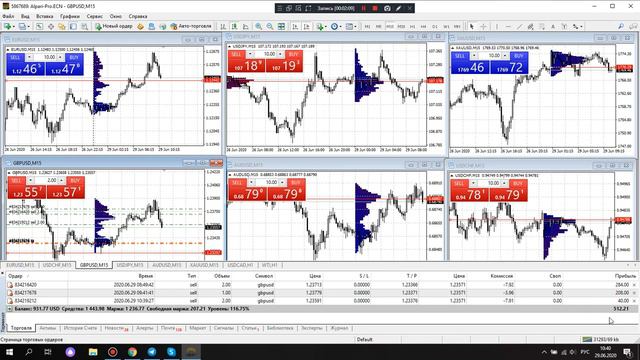Switch to the EURUSD,M15 chart tab
The width and height of the screenshot is (640, 360).
pos(20,265)
